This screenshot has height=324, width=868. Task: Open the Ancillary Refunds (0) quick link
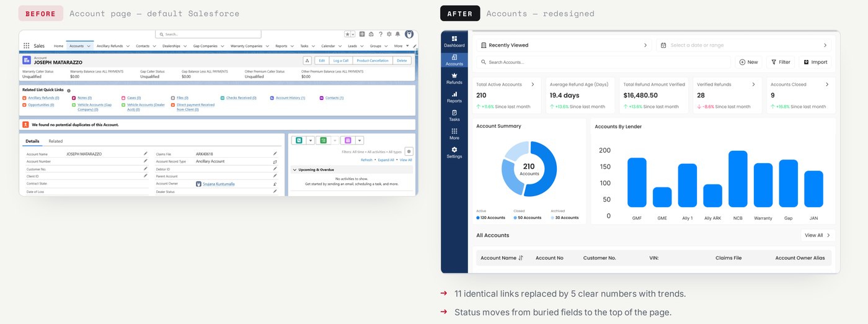click(43, 98)
